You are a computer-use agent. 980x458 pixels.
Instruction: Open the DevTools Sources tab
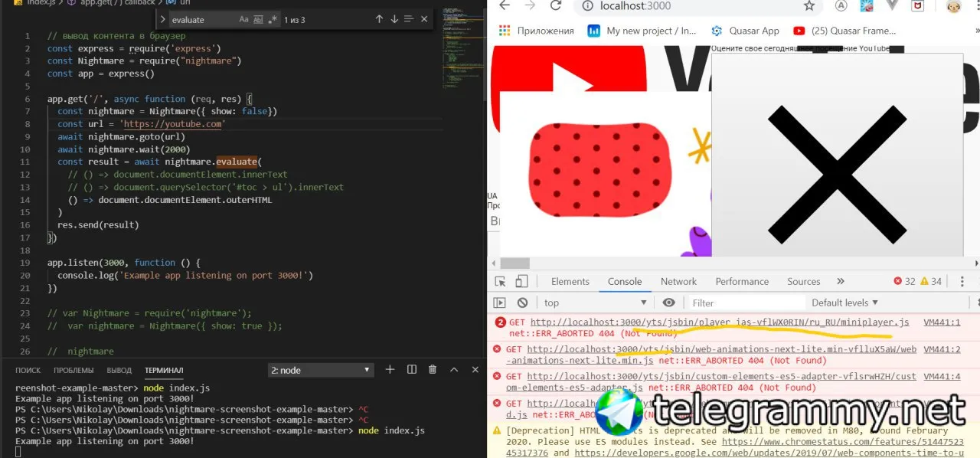804,282
